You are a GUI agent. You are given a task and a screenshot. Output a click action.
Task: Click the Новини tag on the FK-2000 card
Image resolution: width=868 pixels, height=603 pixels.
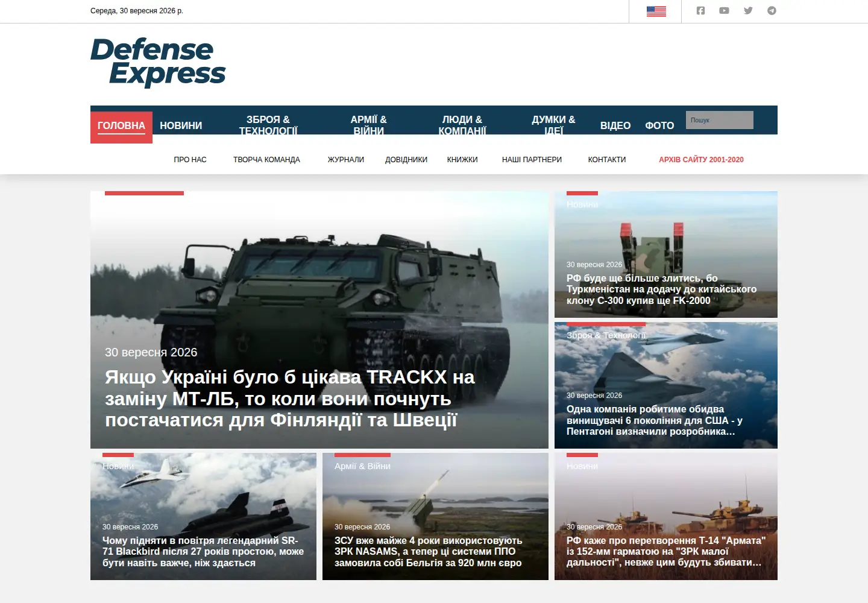point(582,204)
